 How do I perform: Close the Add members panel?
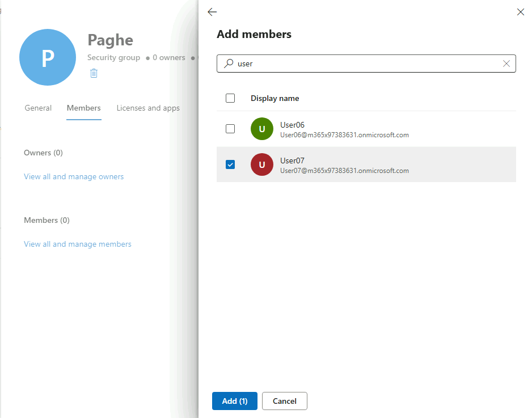520,12
